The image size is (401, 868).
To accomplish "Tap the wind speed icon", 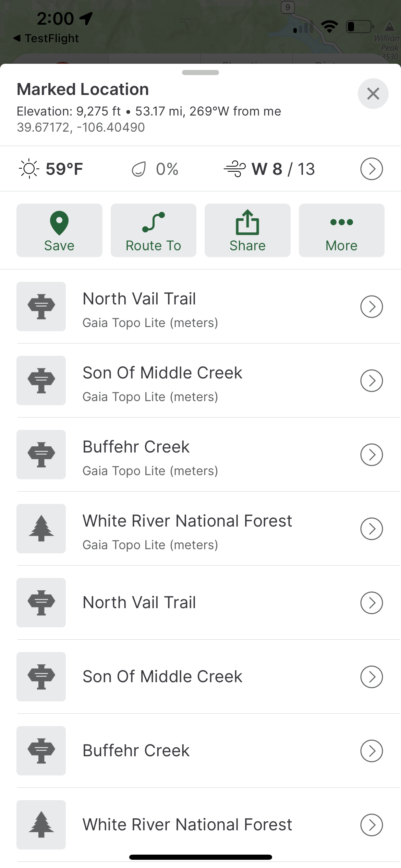I will coord(235,169).
